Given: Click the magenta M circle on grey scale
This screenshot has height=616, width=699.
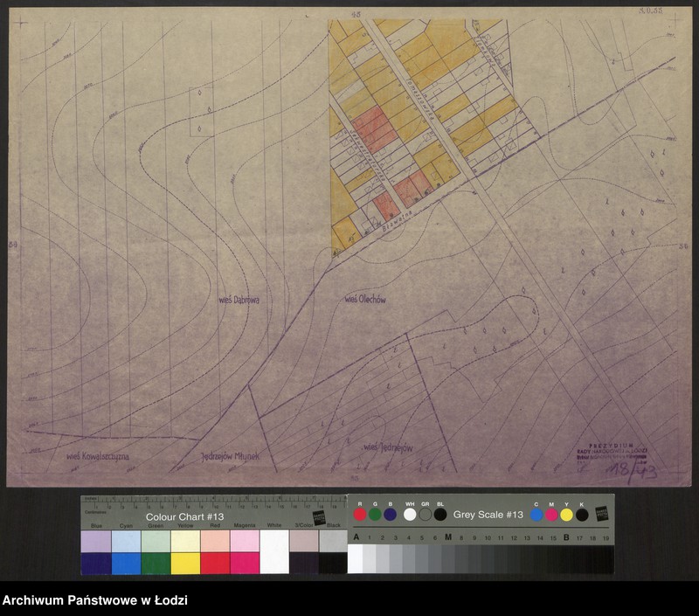Looking at the screenshot, I should tap(551, 515).
